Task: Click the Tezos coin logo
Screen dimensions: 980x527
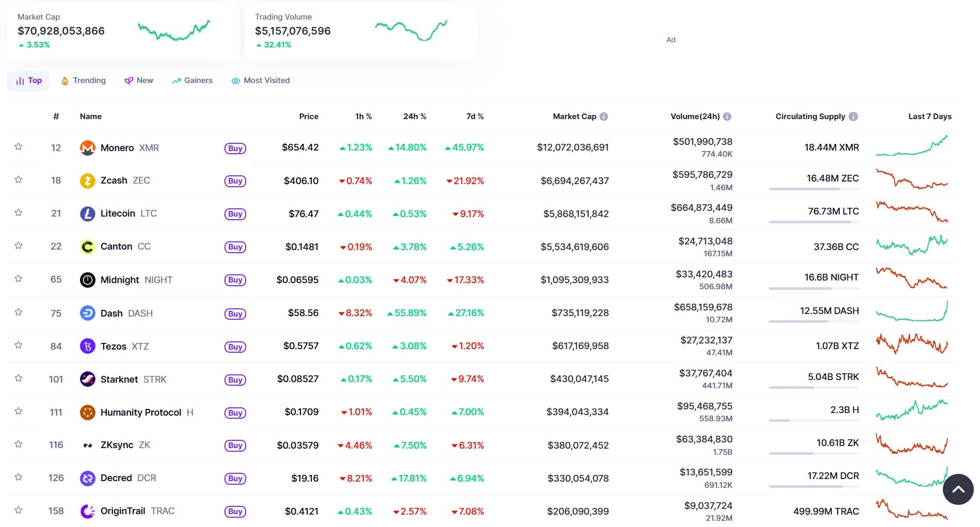Action: click(87, 346)
